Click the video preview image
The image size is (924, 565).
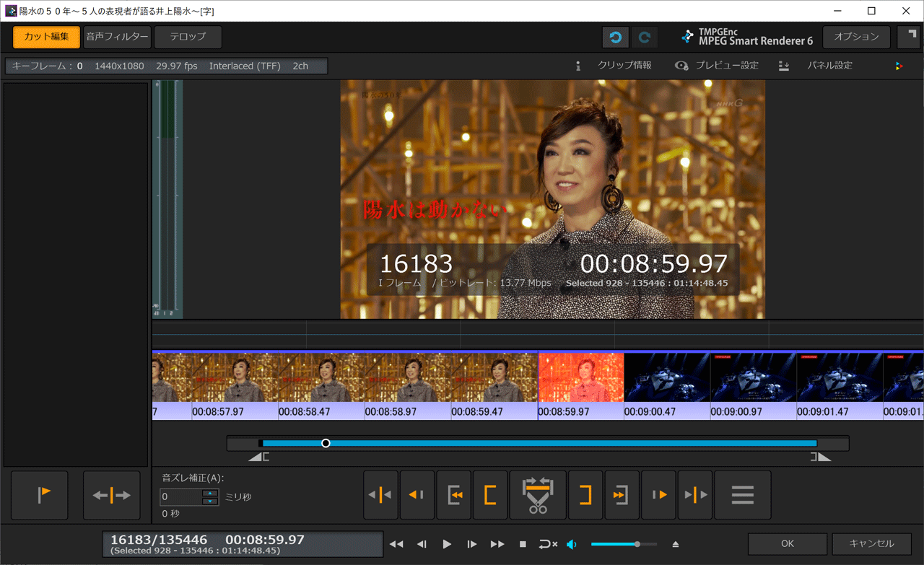(x=553, y=199)
